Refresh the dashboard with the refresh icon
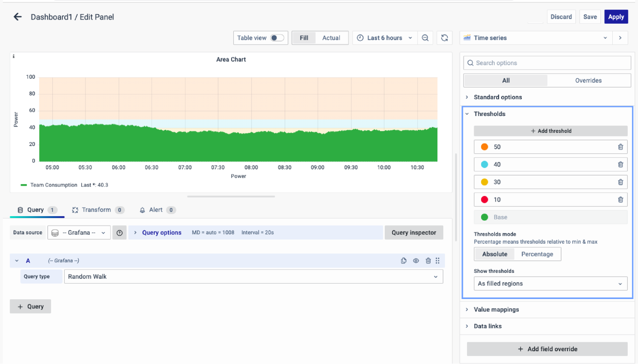 (x=444, y=38)
